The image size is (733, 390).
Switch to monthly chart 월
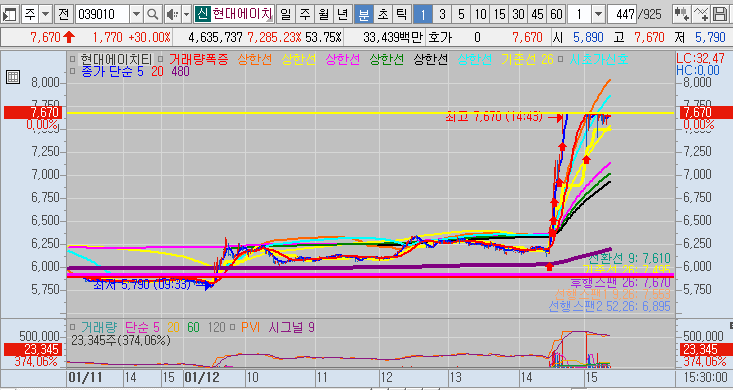[x=323, y=14]
